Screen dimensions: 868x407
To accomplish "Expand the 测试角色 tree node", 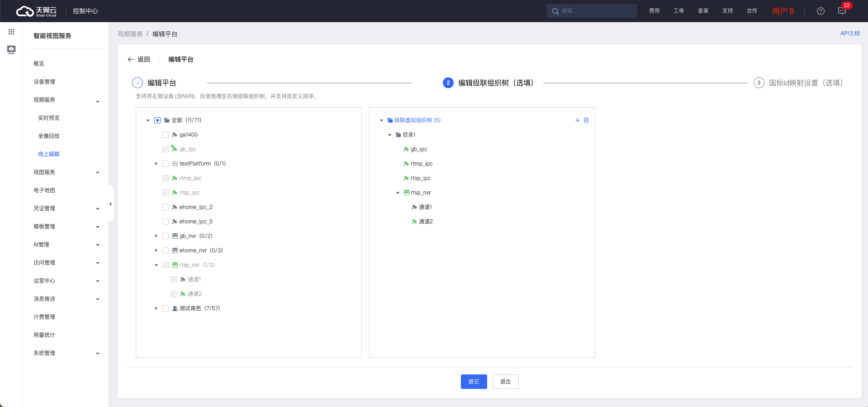I will (157, 308).
